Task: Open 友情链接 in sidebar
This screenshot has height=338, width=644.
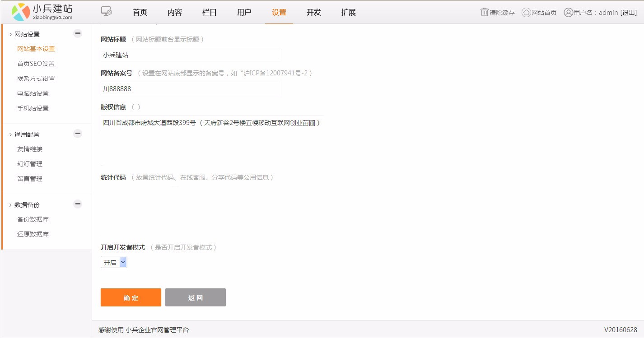Action: point(30,149)
